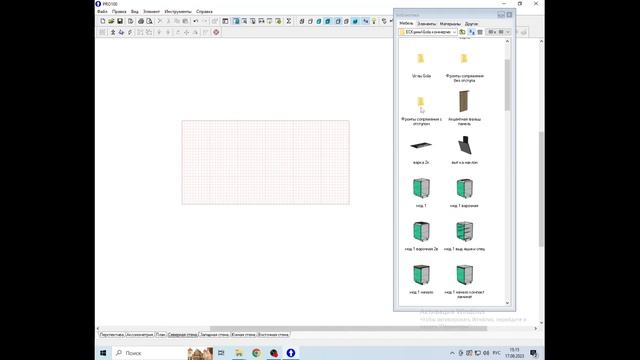Switch to Восточная стена view tab

[273, 335]
